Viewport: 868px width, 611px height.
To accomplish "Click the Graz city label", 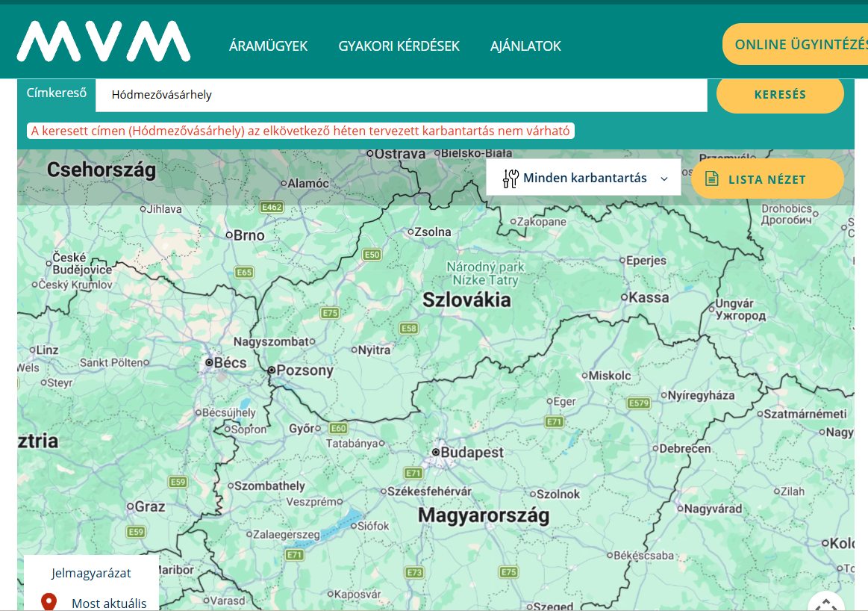I will tap(149, 506).
